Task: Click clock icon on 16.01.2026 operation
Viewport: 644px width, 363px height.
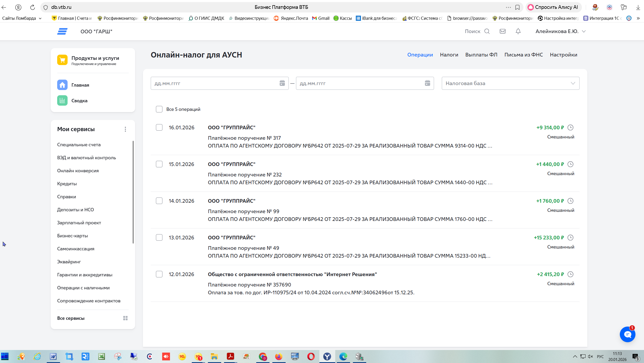Action: coord(570,128)
